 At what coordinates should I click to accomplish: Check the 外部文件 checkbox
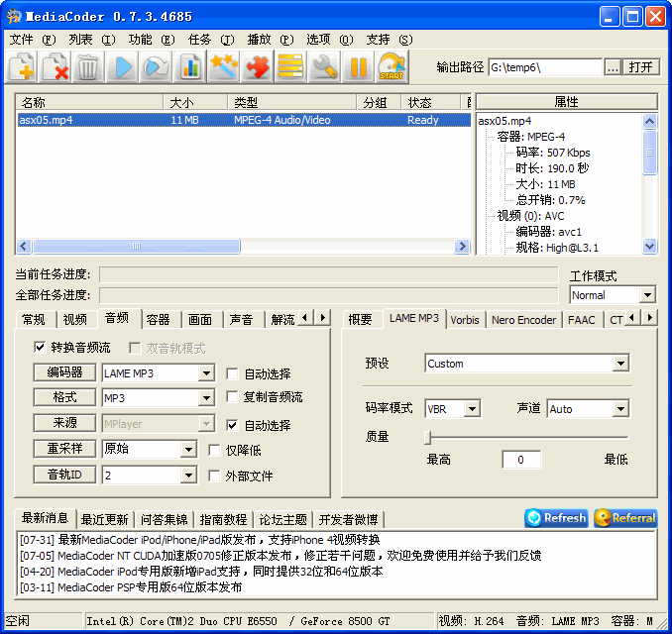pyautogui.click(x=214, y=475)
